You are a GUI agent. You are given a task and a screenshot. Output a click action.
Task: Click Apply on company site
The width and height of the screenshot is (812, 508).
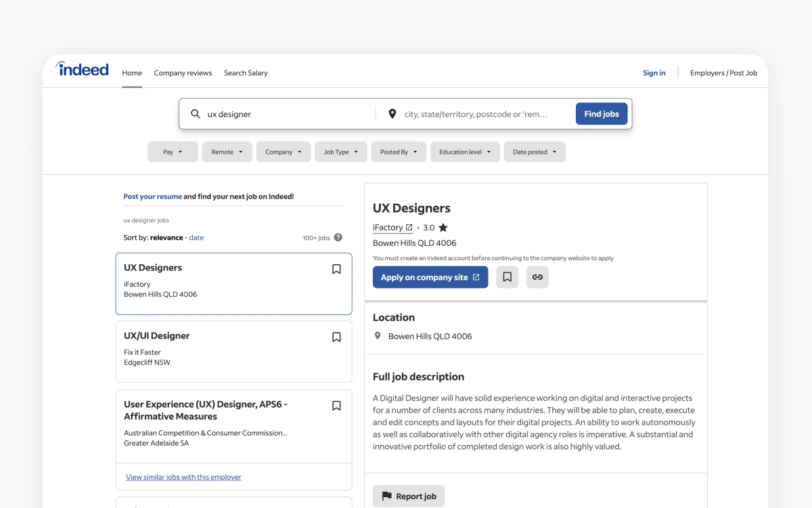pos(430,277)
